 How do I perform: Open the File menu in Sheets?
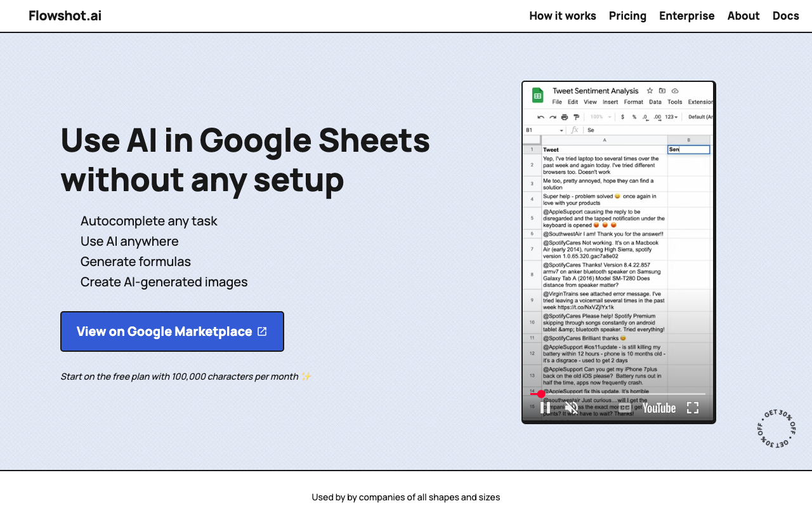pyautogui.click(x=557, y=102)
